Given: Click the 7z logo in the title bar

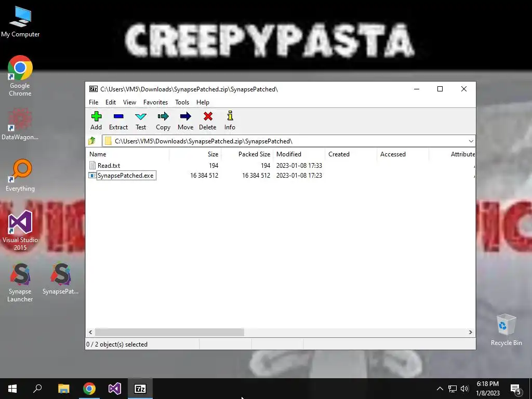Looking at the screenshot, I should (x=94, y=89).
